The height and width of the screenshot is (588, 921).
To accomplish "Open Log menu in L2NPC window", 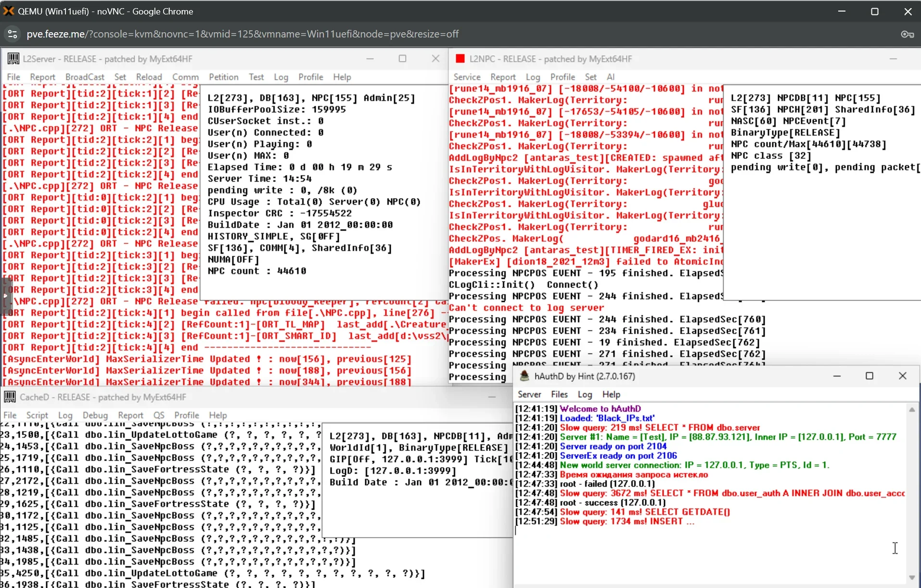I will 533,77.
